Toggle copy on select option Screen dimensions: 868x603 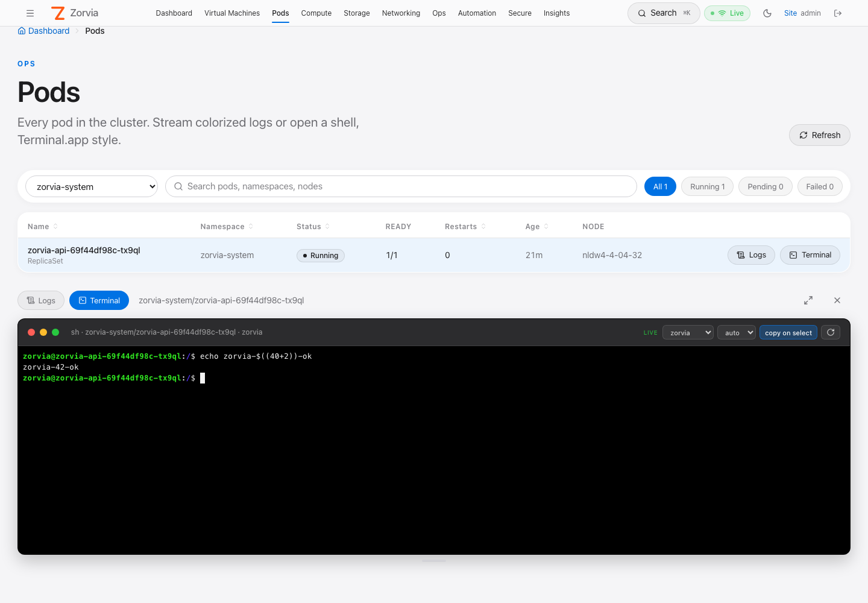[788, 333]
